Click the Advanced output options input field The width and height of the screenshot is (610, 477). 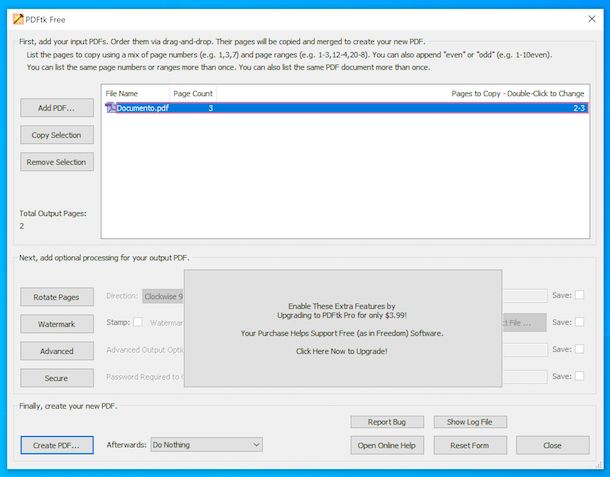[524, 350]
